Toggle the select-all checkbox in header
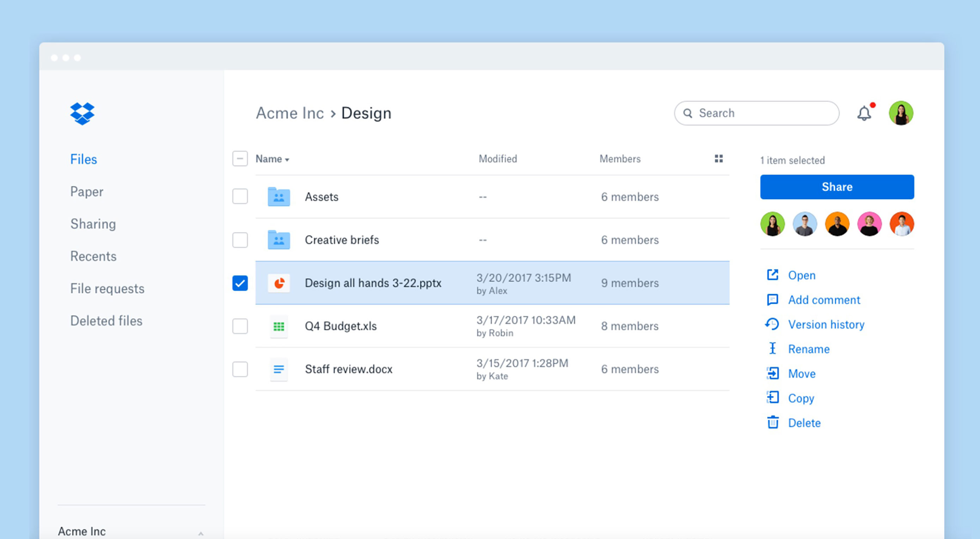The width and height of the screenshot is (980, 539). click(240, 159)
